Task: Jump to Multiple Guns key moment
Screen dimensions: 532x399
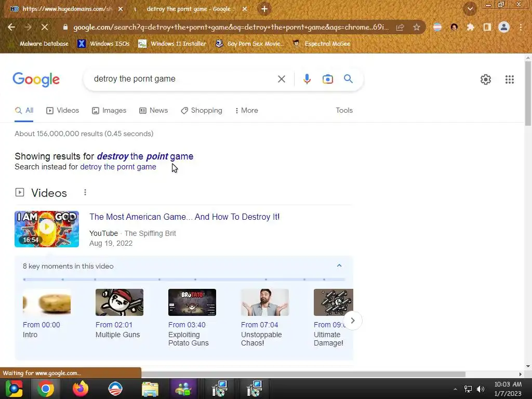Action: (119, 313)
